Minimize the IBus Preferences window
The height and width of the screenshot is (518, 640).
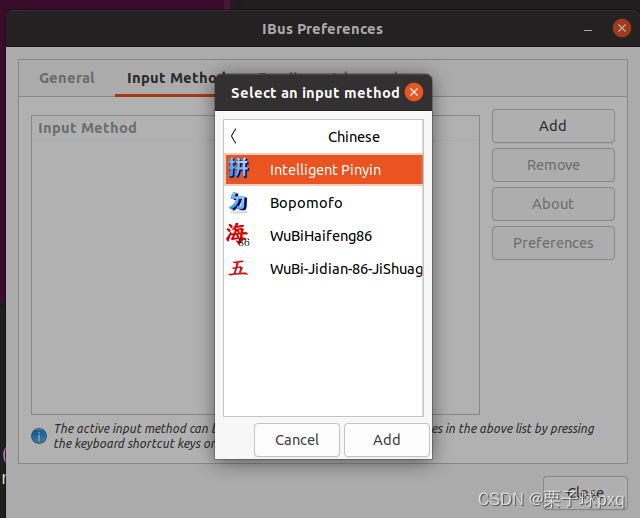point(588,29)
